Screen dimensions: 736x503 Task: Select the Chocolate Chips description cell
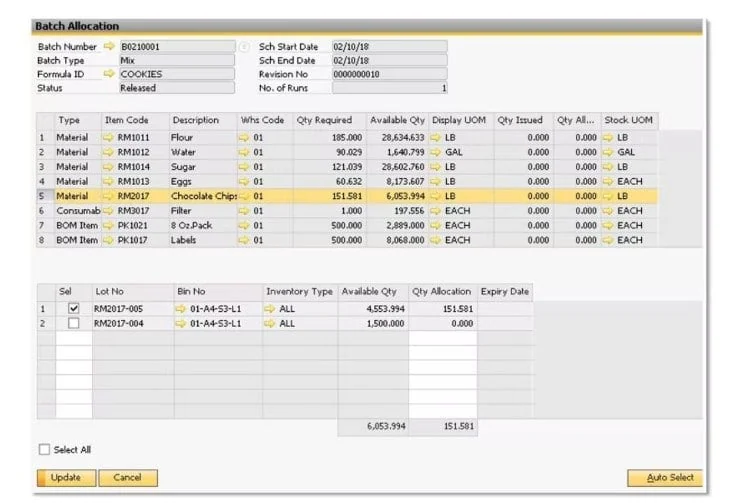tap(203, 196)
